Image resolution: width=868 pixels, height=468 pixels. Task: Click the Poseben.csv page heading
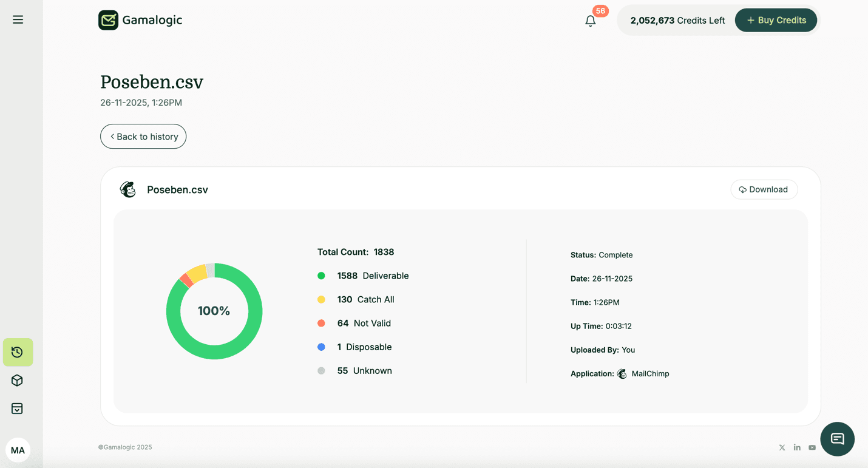click(152, 82)
